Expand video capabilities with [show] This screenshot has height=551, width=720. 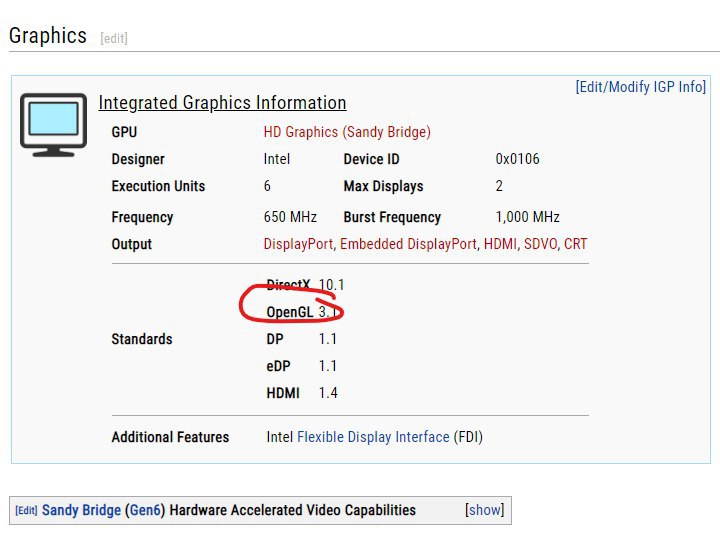coord(484,510)
